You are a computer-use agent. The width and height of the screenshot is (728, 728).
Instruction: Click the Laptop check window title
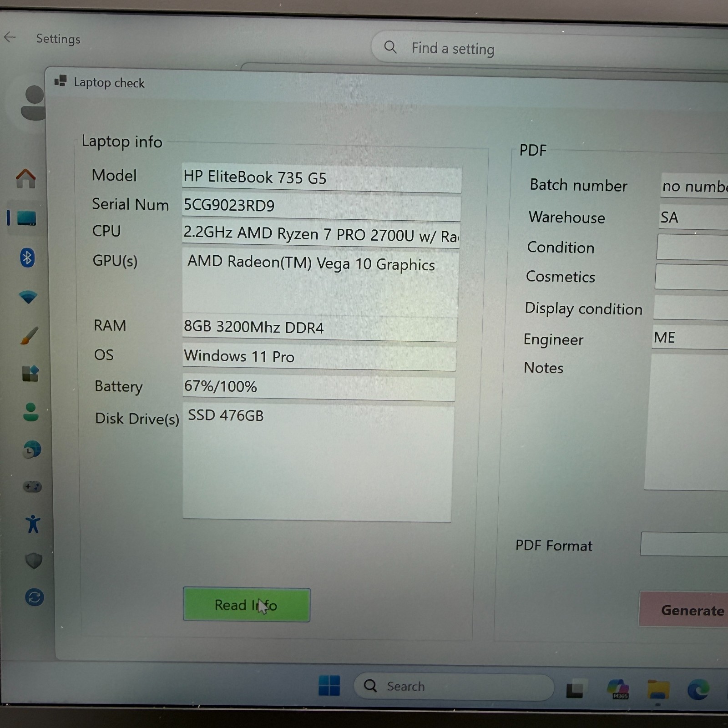109,83
